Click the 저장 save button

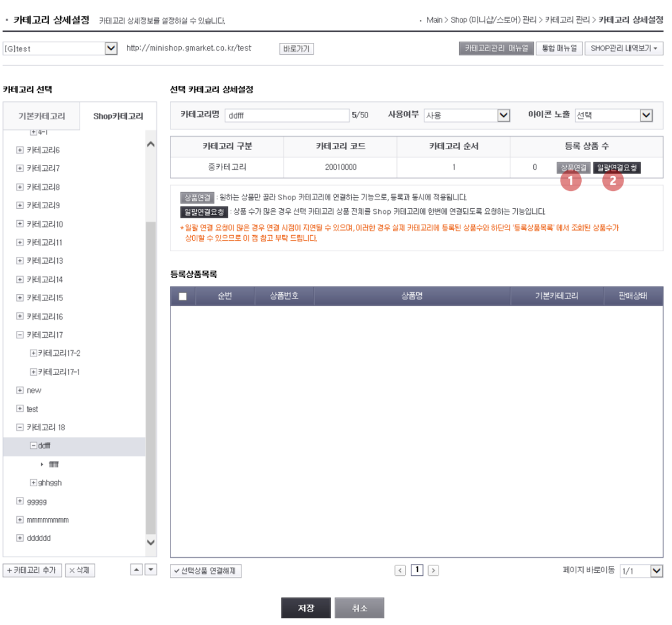(306, 608)
